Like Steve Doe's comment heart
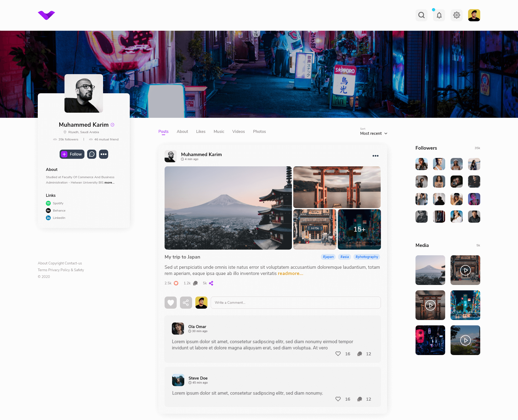The width and height of the screenshot is (518, 420). point(338,399)
